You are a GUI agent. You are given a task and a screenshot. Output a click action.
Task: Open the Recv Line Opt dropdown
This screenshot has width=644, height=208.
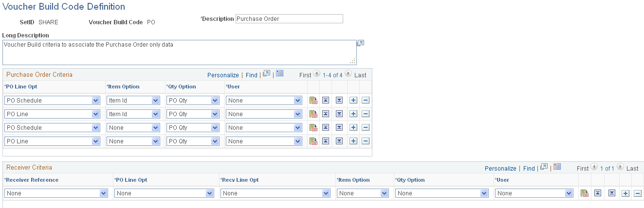coord(276,193)
